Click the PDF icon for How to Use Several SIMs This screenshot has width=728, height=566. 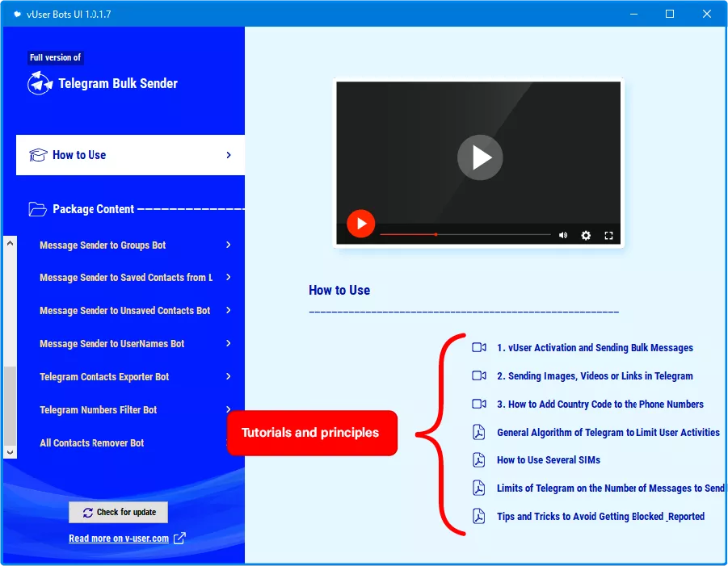478,459
